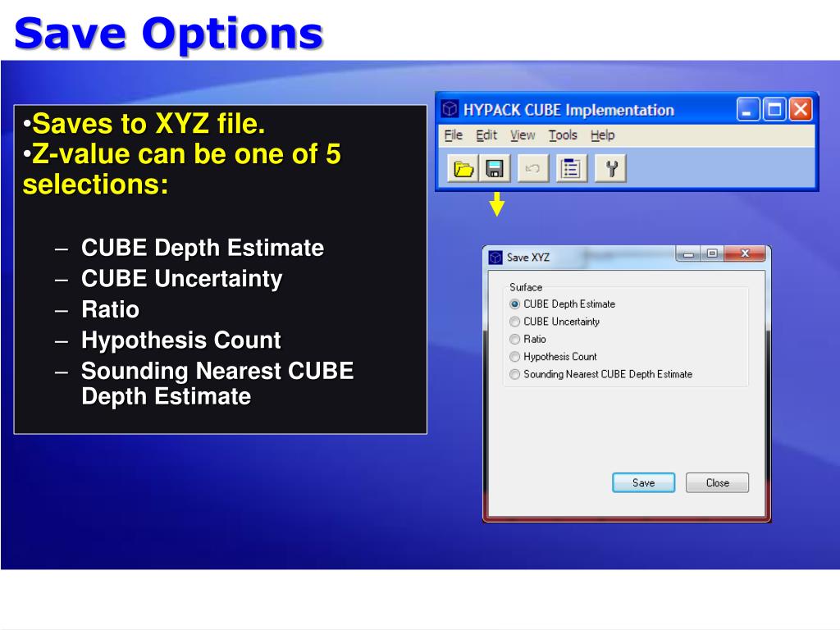The height and width of the screenshot is (630, 840).
Task: Click the HYPACK CUBE Implementation title text
Action: [x=568, y=110]
